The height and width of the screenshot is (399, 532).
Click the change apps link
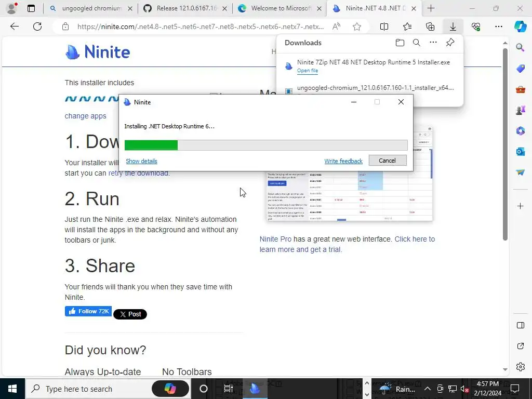pos(86,116)
